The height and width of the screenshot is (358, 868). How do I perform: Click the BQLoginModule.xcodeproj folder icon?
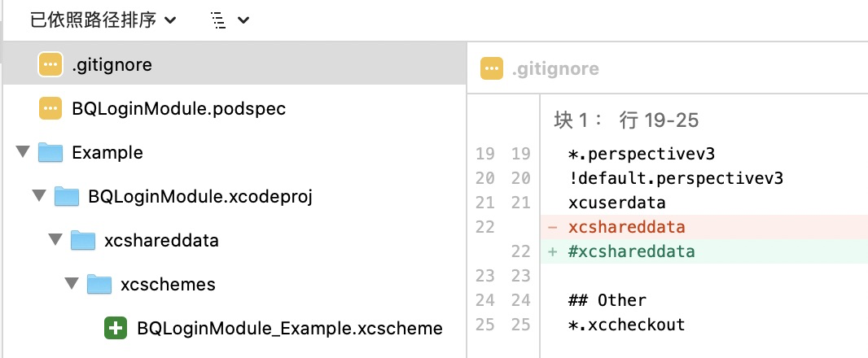(67, 196)
